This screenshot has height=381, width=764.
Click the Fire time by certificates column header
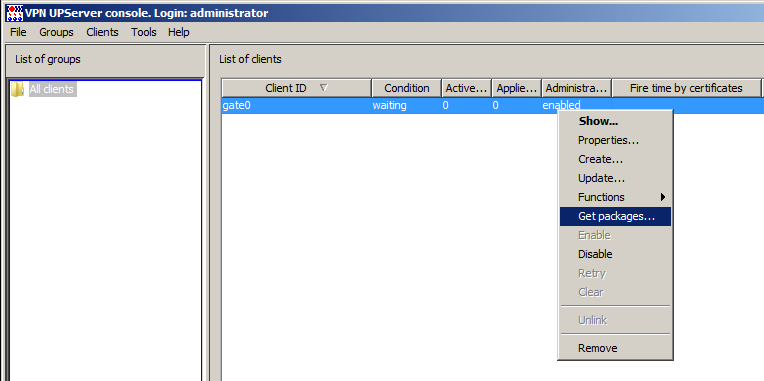686,88
